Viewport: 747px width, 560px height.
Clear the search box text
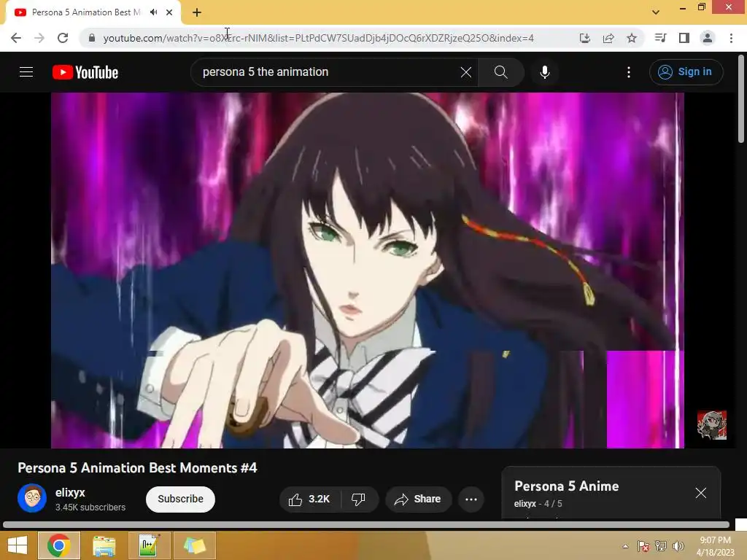click(466, 72)
